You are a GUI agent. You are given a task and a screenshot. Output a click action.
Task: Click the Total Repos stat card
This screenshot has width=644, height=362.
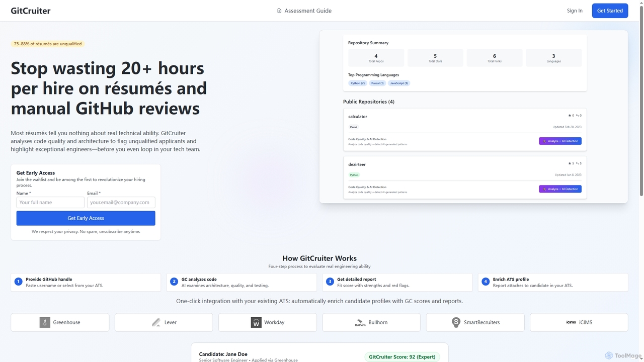[x=376, y=58]
